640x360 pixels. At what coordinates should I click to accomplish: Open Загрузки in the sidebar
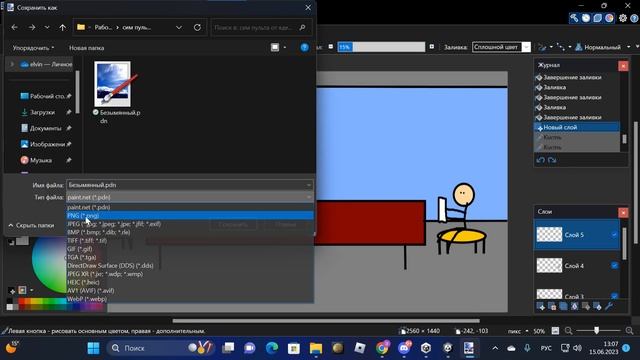[46, 112]
